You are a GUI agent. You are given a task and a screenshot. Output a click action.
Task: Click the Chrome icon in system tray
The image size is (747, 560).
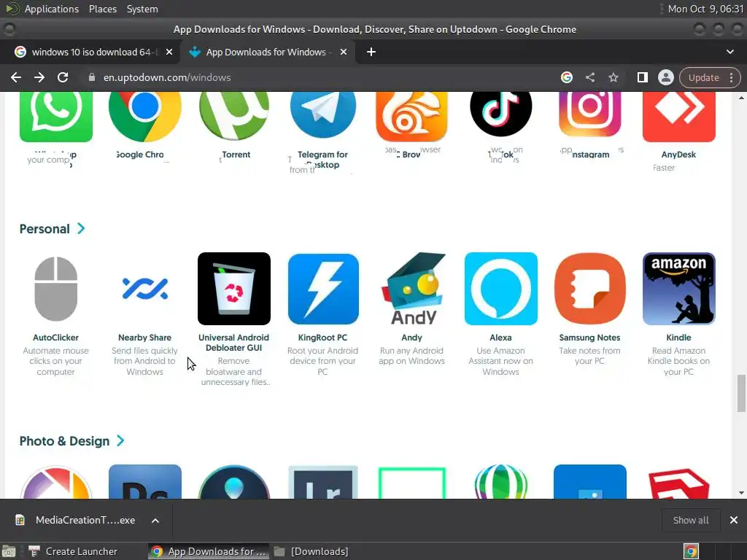(x=691, y=551)
